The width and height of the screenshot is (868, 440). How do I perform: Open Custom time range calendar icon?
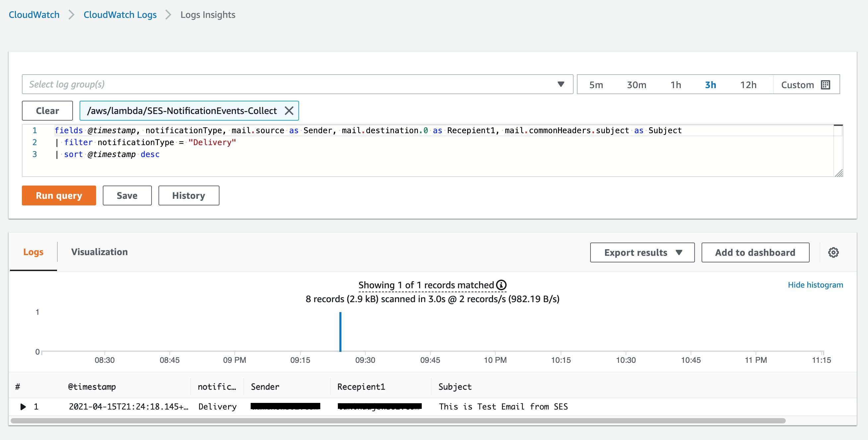click(x=825, y=85)
